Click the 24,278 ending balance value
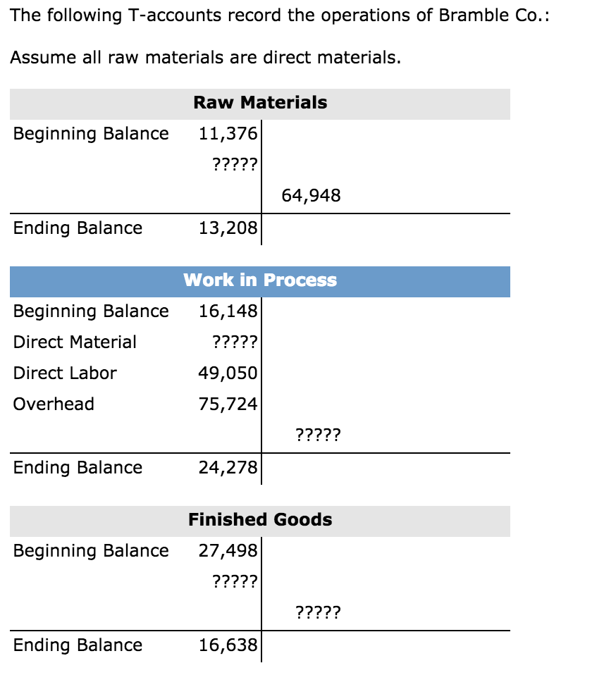Viewport: 616px width, 675px height. [229, 468]
